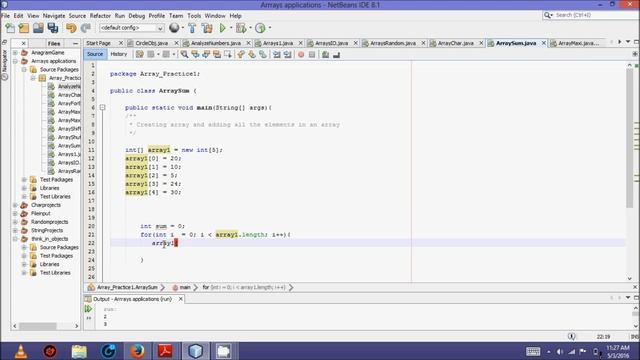Switch to the History view button

coord(119,54)
